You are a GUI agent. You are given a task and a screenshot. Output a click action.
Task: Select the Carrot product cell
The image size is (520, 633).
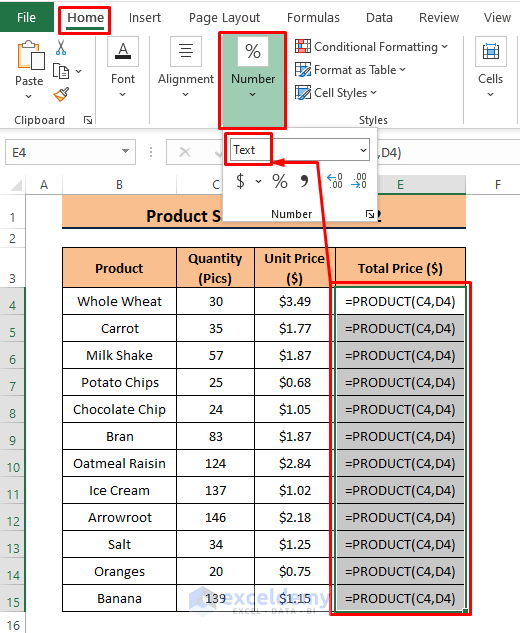(120, 328)
